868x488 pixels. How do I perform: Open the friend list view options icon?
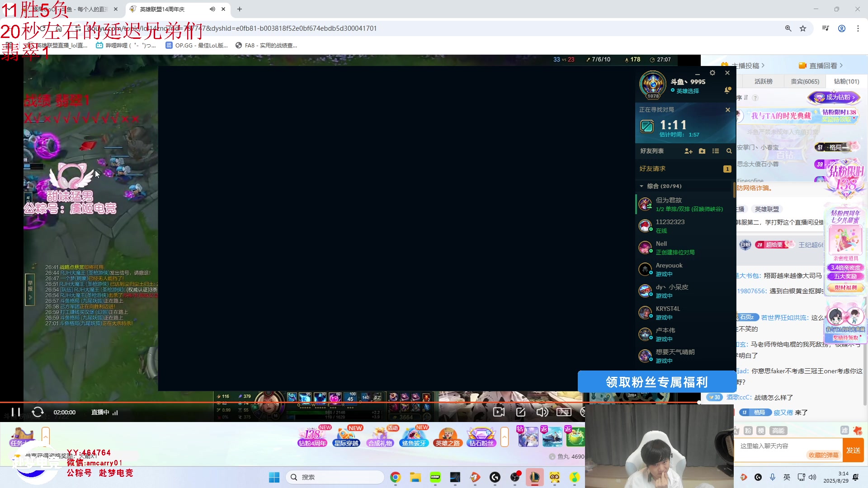click(716, 151)
